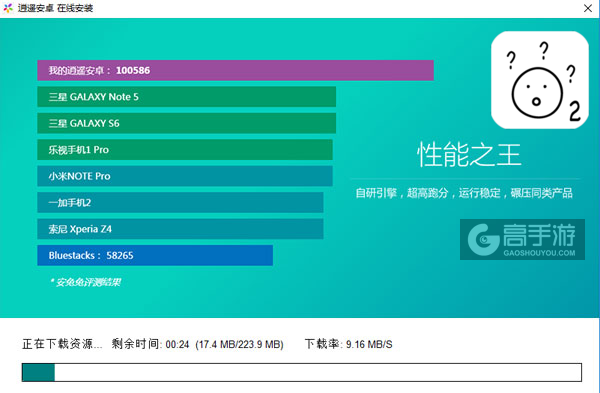This screenshot has width=600, height=393.
Task: Click the 逍遥安卓 app icon in title bar
Action: [x=8, y=8]
